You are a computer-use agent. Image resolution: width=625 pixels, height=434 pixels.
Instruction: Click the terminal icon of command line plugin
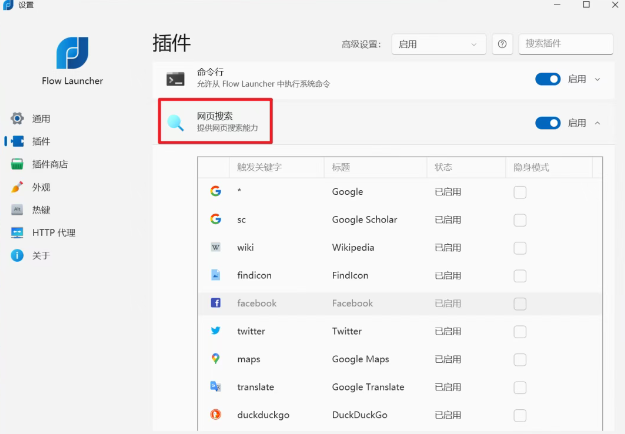[175, 79]
